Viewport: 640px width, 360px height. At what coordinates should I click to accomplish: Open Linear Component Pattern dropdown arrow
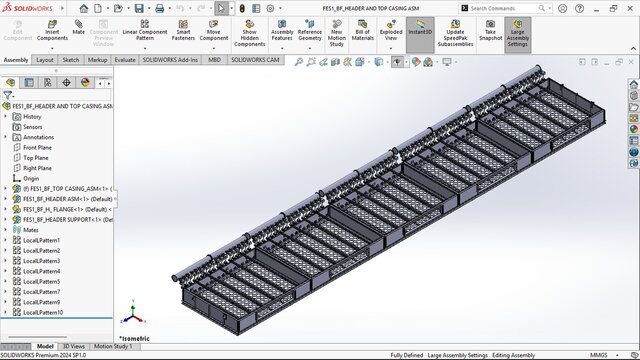pos(145,49)
